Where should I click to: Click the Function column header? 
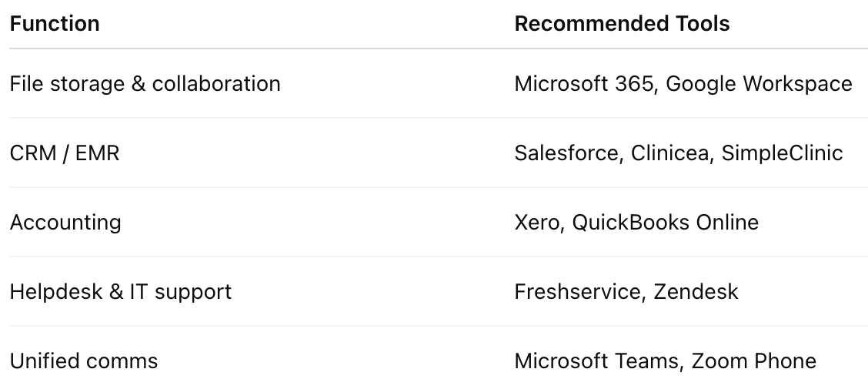click(55, 24)
